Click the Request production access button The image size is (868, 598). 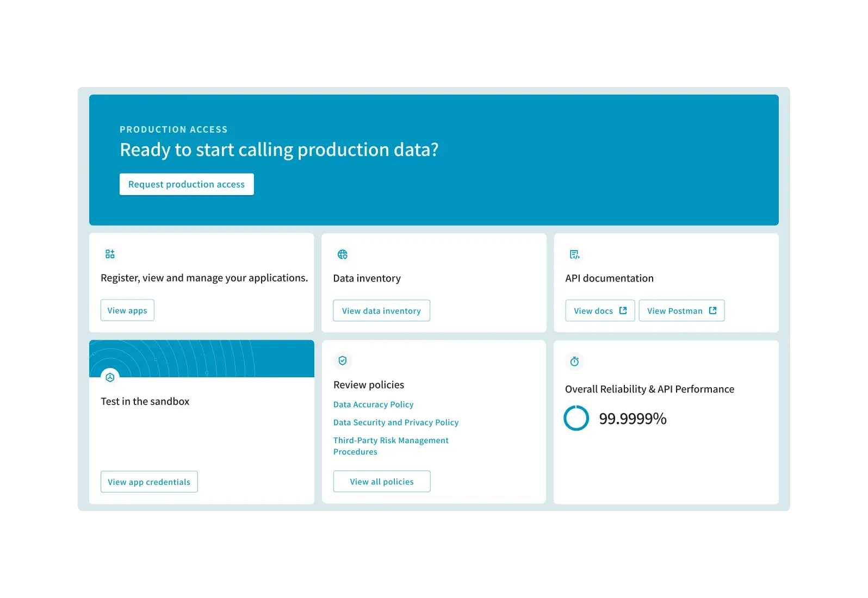[187, 184]
